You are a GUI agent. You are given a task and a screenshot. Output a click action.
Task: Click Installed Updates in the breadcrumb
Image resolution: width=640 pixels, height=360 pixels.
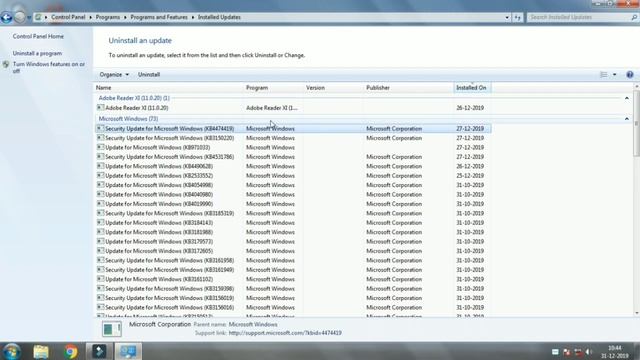point(219,17)
